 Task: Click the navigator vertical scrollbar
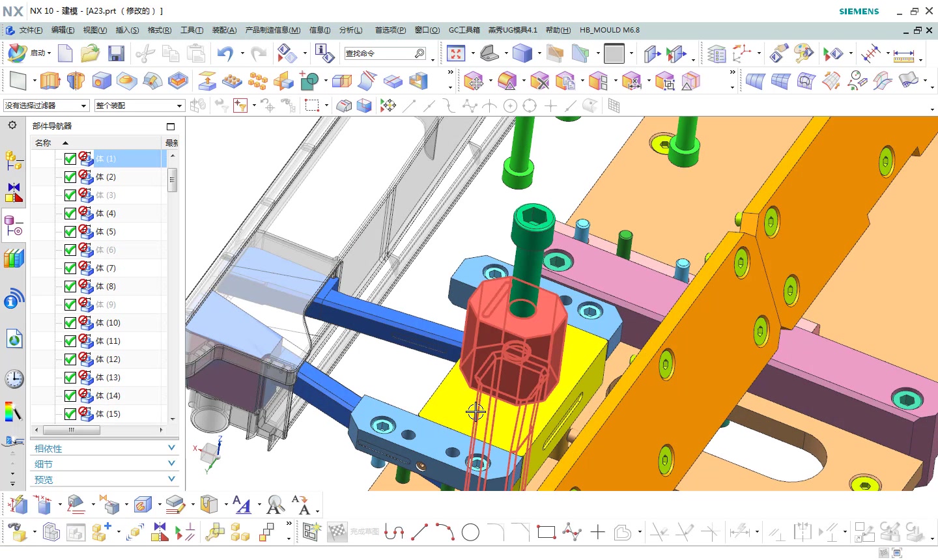[x=173, y=180]
